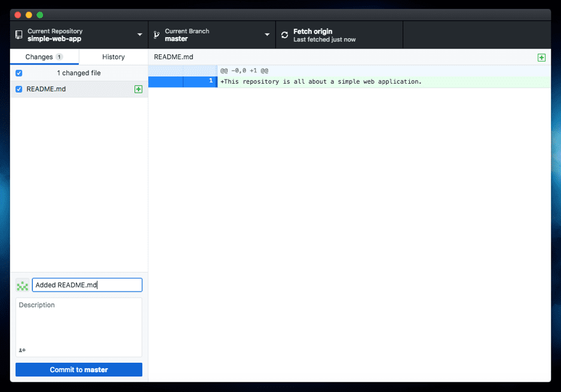561x392 pixels.
Task: Open the add co-authors icon in the description box
Action: (22, 350)
